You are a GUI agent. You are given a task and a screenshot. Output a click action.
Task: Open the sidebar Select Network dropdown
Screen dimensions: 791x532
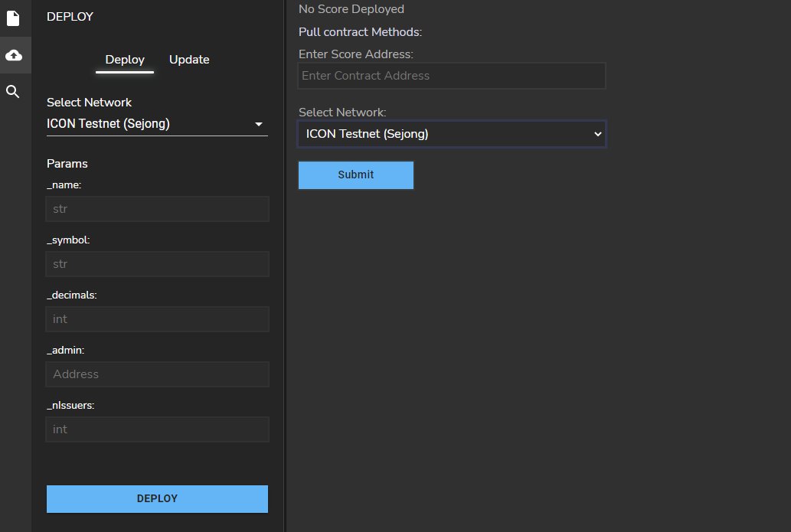tap(157, 124)
